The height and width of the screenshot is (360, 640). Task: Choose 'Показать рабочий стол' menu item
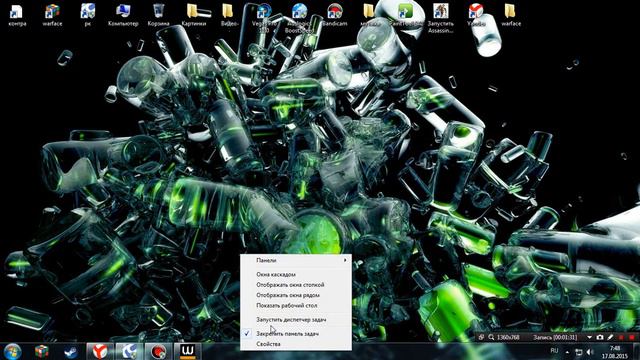coord(296,305)
